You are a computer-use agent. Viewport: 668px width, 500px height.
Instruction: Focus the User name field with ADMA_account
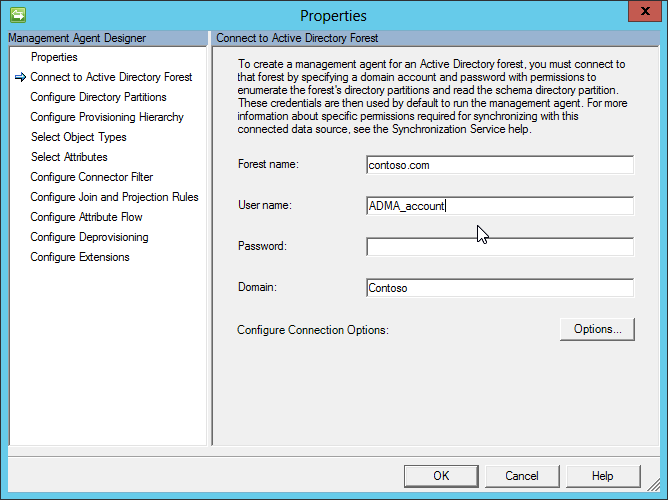(500, 206)
